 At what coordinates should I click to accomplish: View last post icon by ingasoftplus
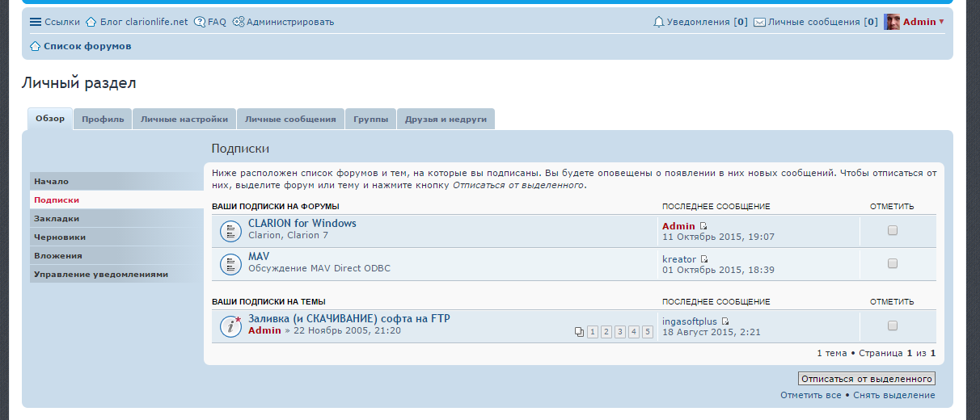point(725,321)
